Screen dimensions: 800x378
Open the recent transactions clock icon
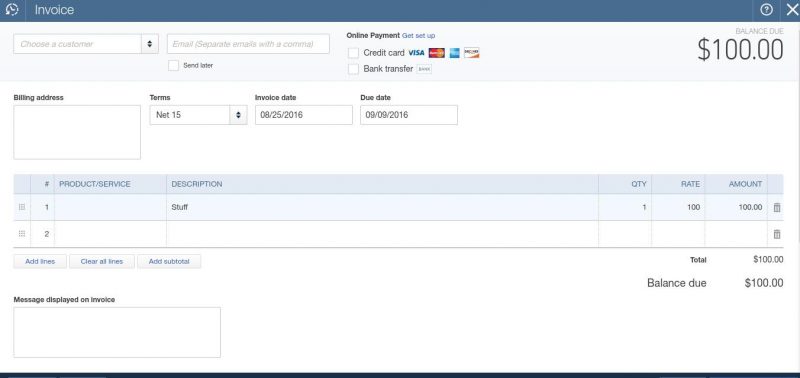(x=12, y=10)
